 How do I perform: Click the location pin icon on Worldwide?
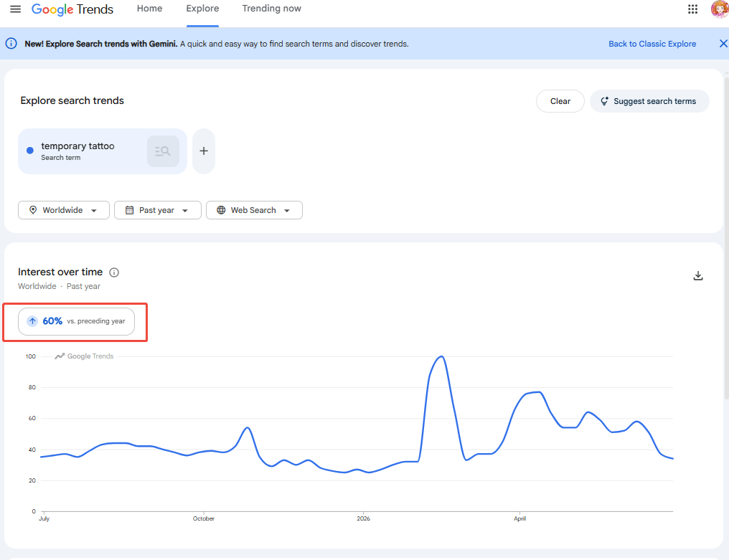(x=33, y=210)
